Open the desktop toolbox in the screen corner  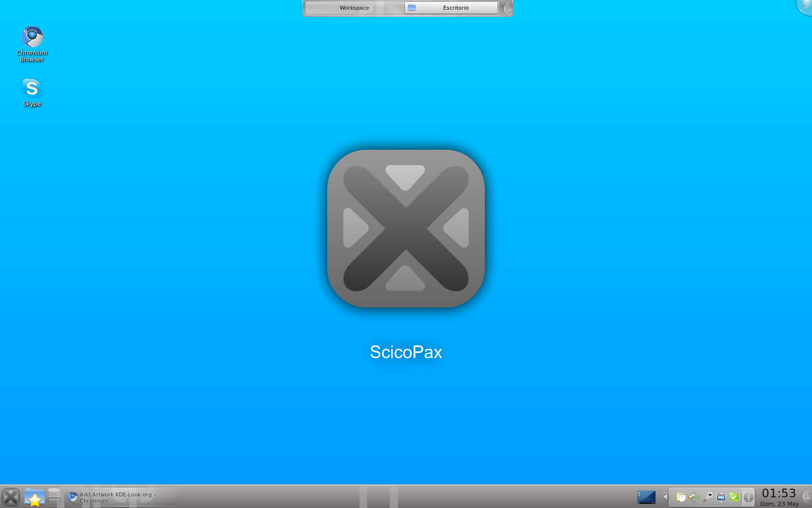[804, 6]
